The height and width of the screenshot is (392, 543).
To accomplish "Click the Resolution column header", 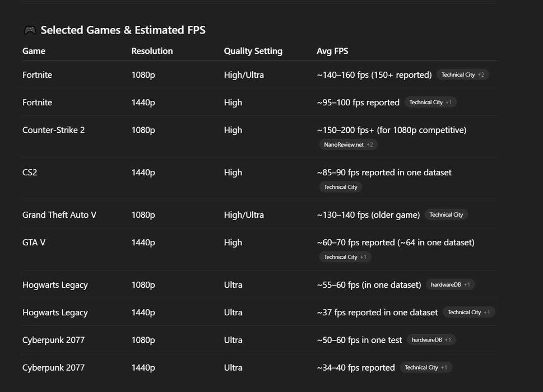I will tap(152, 51).
